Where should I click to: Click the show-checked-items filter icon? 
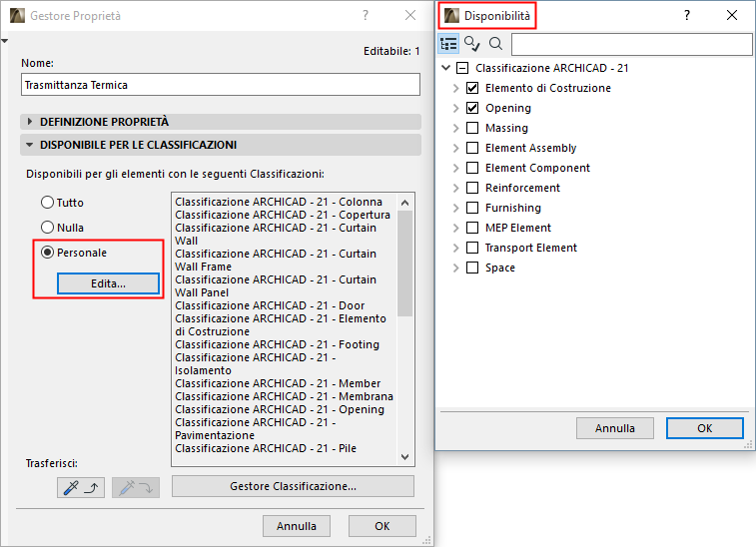472,44
